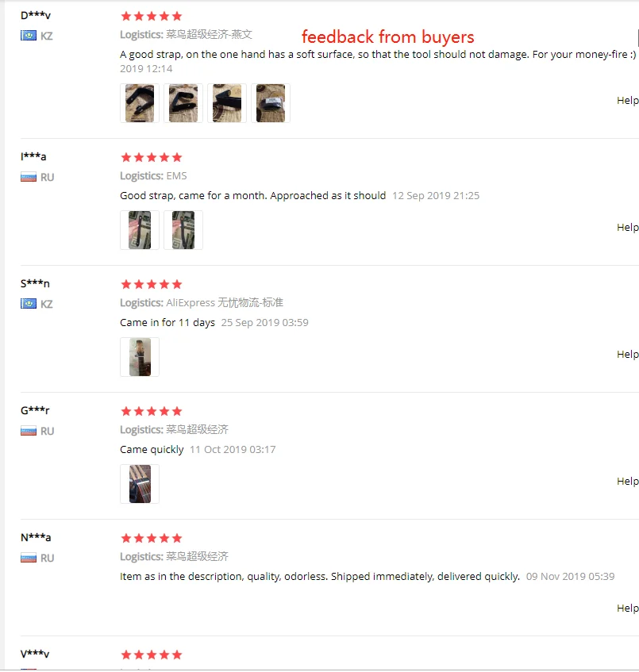Viewport: 639px width, 672px height.
Task: Open second strap photo in D***v's review
Action: point(183,103)
